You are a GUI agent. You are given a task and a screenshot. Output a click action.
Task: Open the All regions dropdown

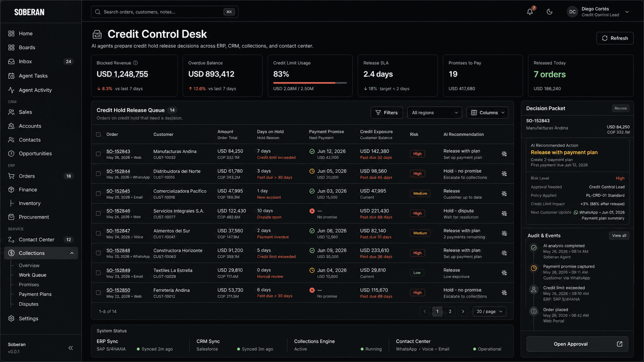tap(434, 113)
